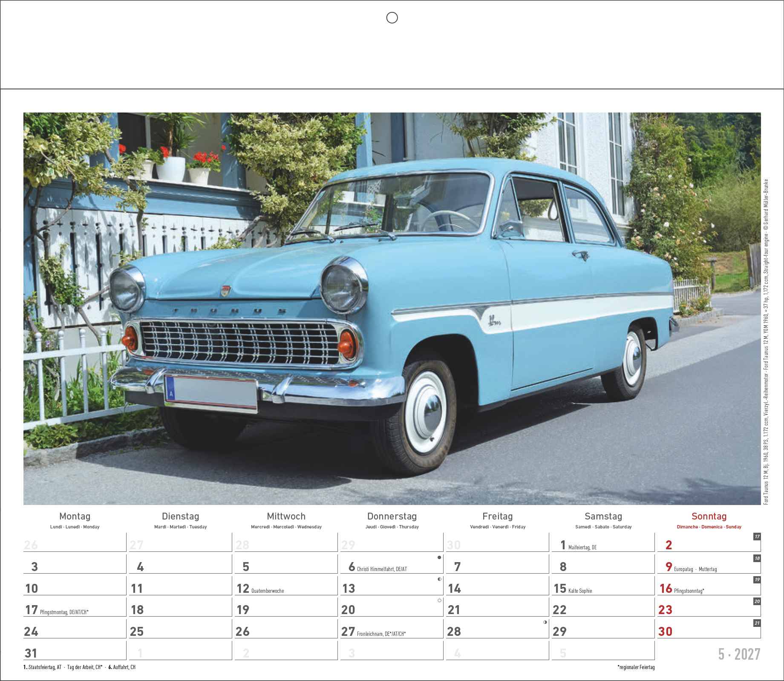Select week number badge 21
This screenshot has width=784, height=681.
point(757,623)
